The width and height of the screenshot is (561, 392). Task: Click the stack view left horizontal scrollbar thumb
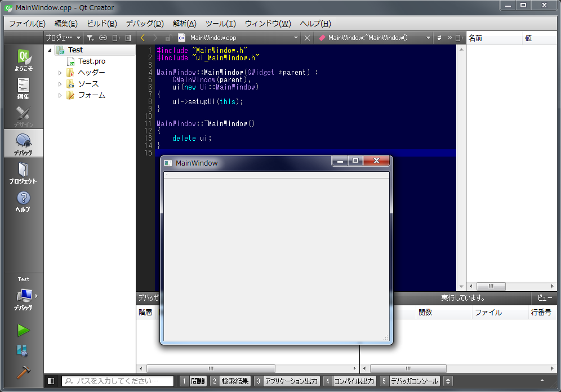(x=211, y=368)
